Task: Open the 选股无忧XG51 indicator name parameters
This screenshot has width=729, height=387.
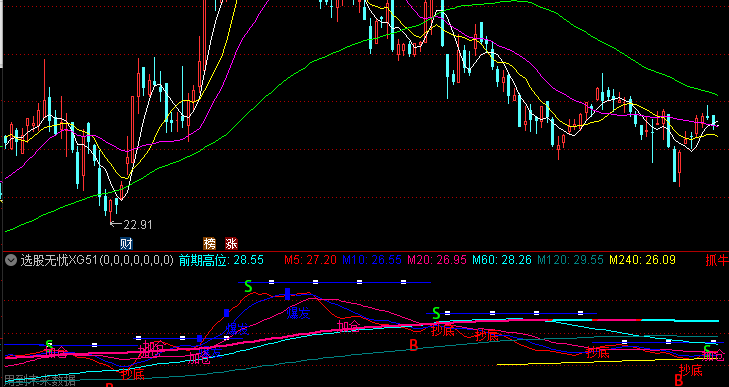Action: coord(97,260)
